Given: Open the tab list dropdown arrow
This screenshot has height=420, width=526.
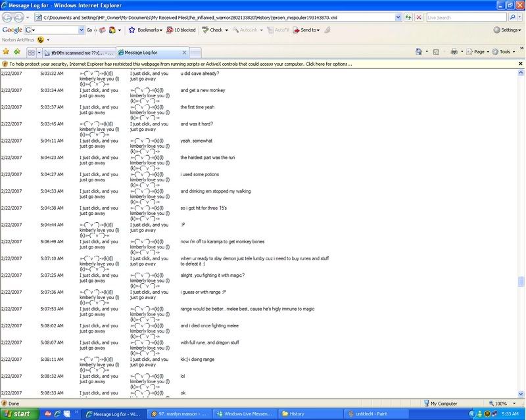Looking at the screenshot, I should pyautogui.click(x=39, y=53).
